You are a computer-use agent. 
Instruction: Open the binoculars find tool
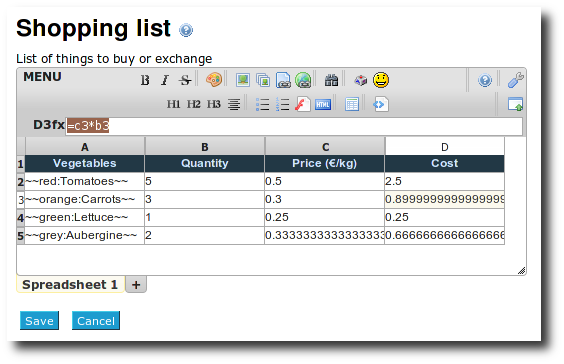[331, 80]
